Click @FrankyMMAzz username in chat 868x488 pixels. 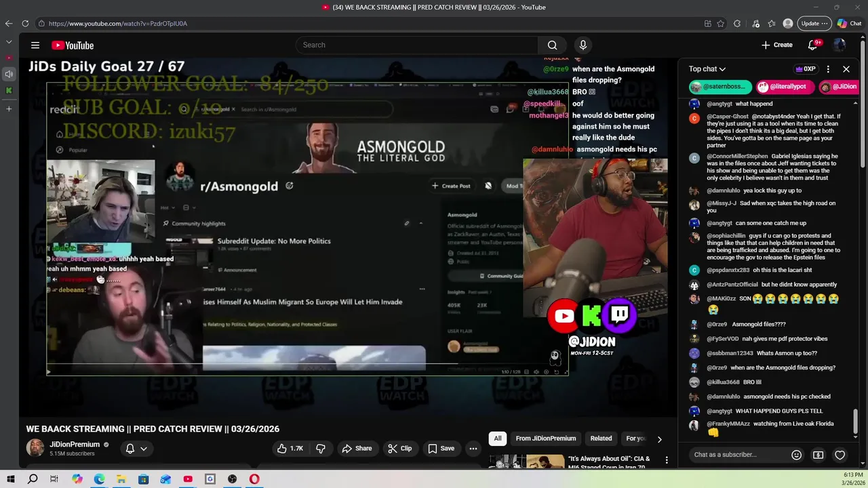728,424
